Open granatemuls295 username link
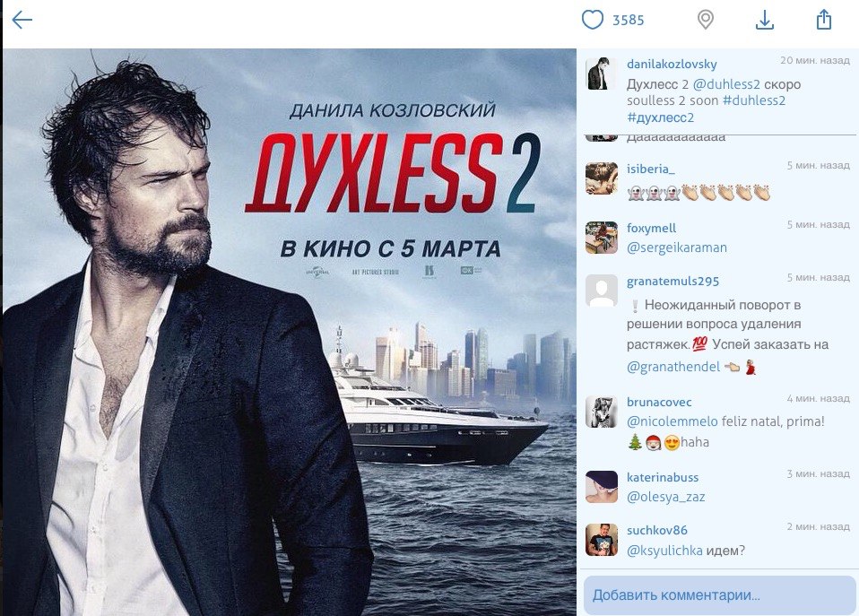 tap(672, 282)
